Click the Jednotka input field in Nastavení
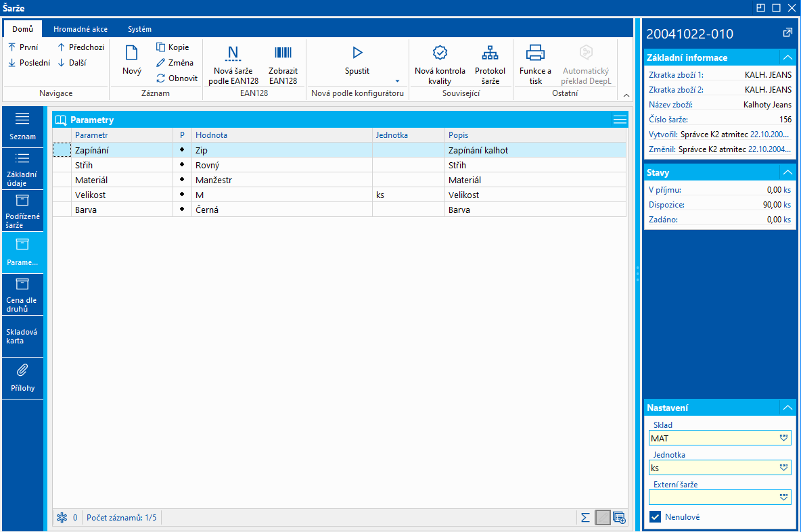This screenshot has height=532, width=801. coord(712,468)
